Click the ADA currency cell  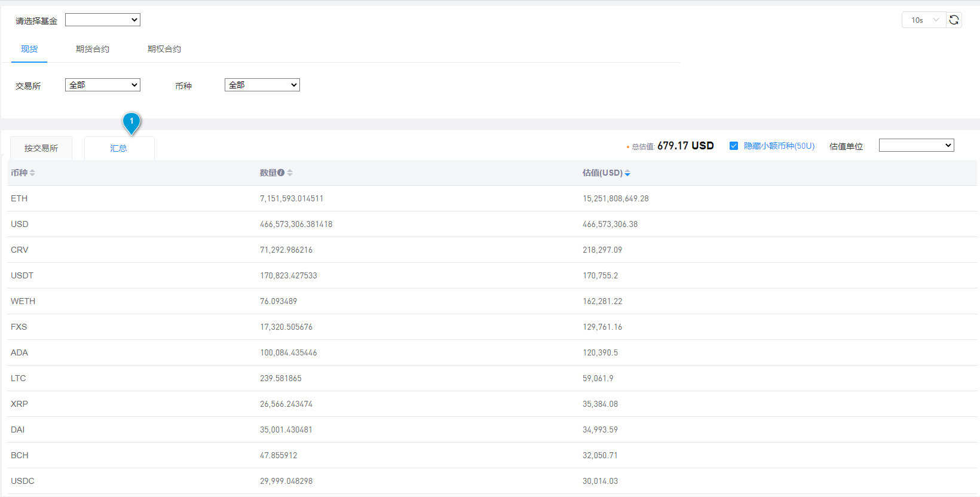click(x=20, y=352)
